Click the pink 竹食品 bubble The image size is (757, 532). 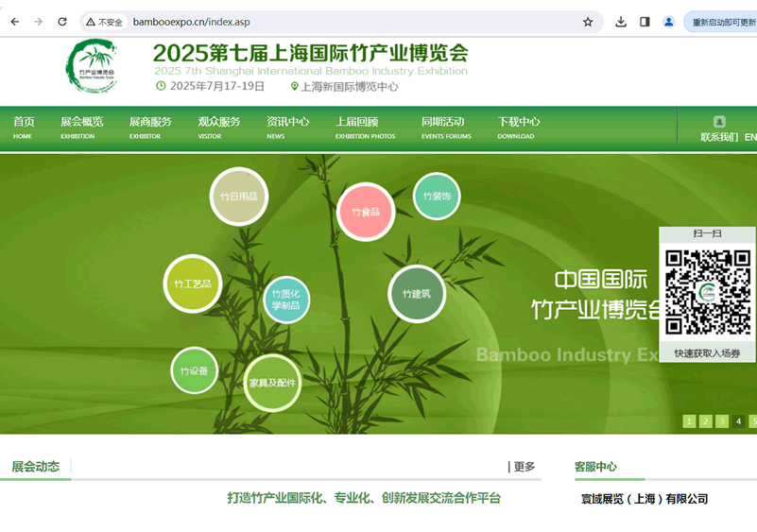click(366, 212)
